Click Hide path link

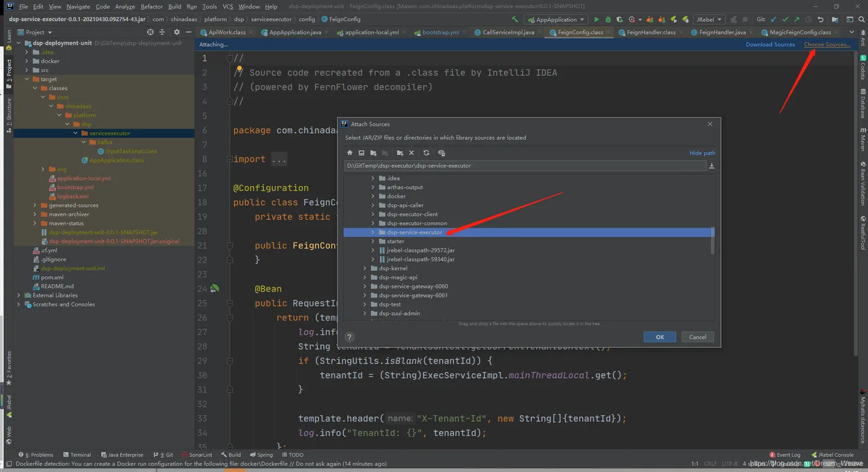[702, 153]
